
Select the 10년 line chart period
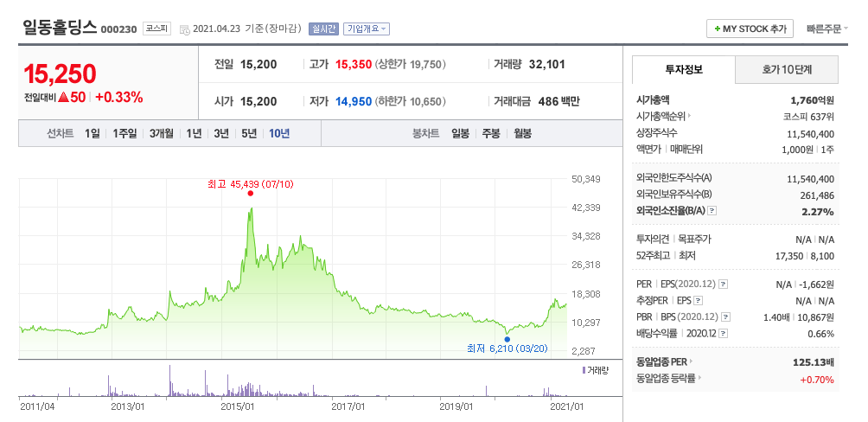pos(279,133)
